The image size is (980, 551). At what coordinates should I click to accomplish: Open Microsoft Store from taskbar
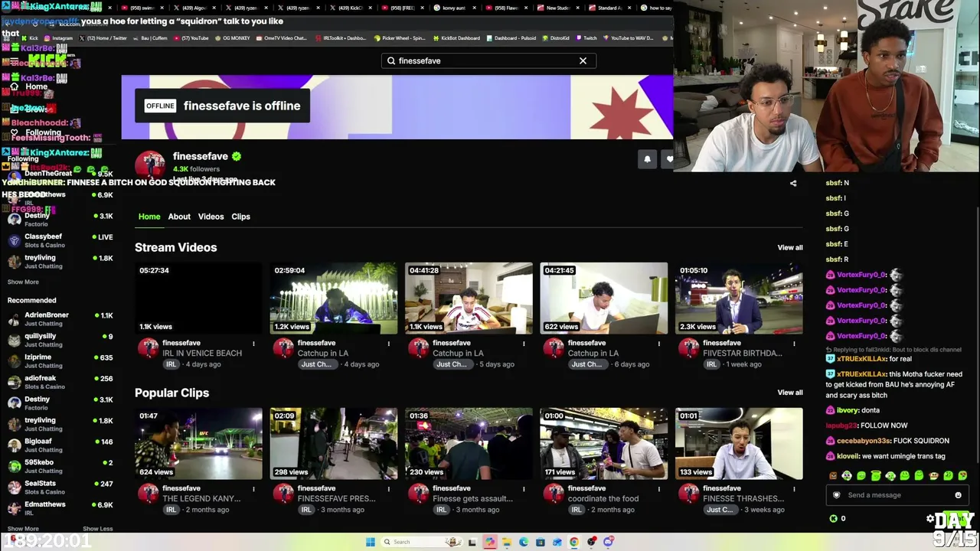pyautogui.click(x=541, y=542)
